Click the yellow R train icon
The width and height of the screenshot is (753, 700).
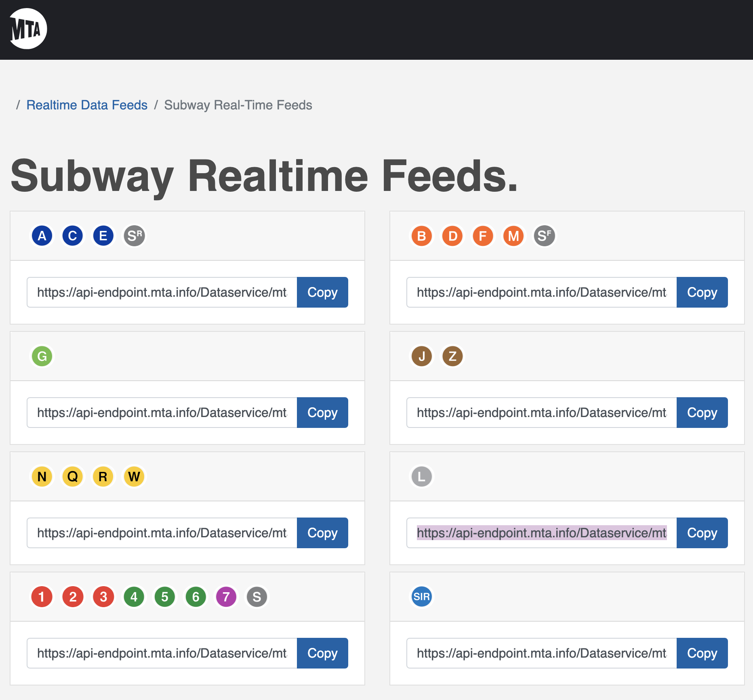point(103,476)
